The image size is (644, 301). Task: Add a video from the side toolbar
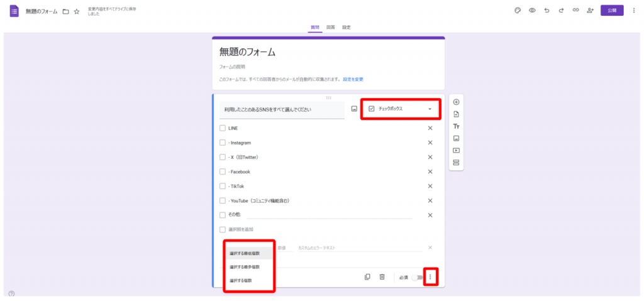456,151
